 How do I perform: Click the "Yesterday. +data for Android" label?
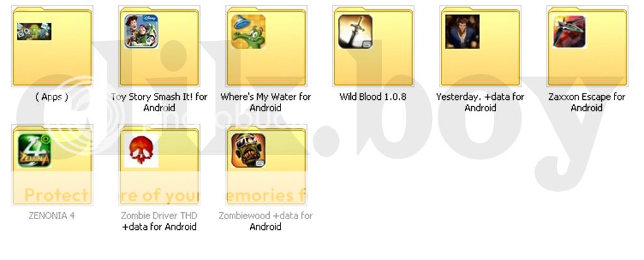480,102
